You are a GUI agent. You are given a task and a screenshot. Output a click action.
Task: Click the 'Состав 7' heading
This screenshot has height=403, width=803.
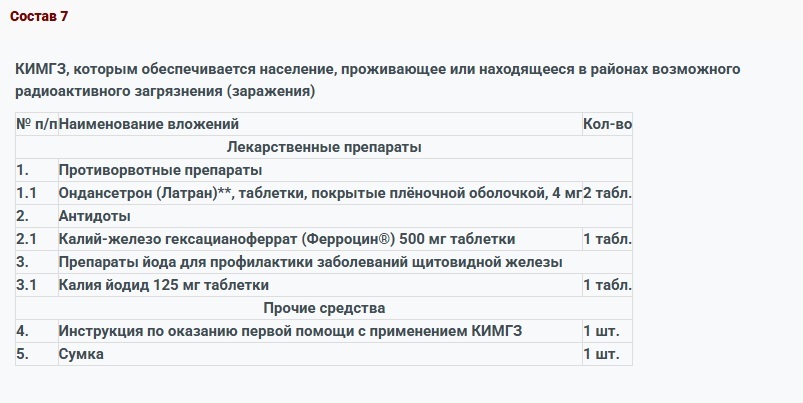[x=39, y=16]
